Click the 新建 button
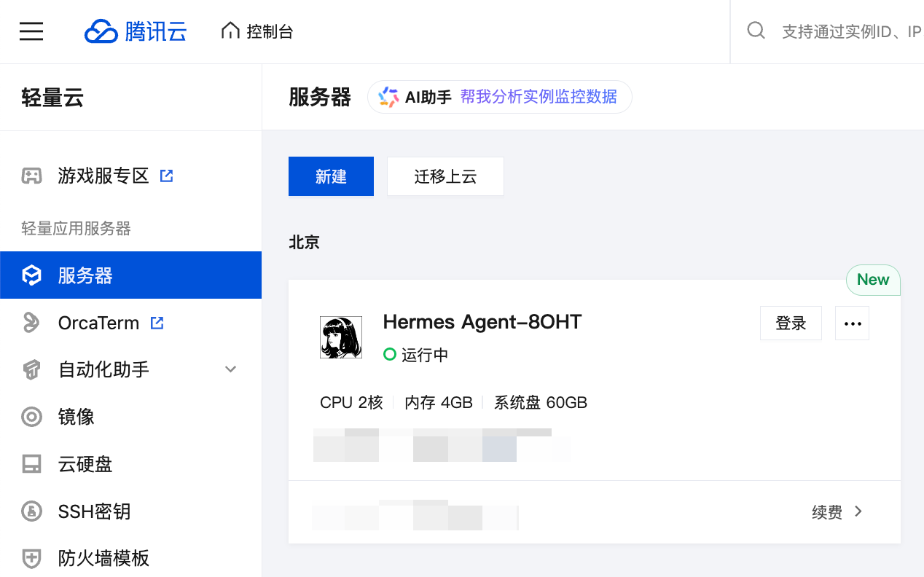The image size is (924, 577). (x=331, y=176)
